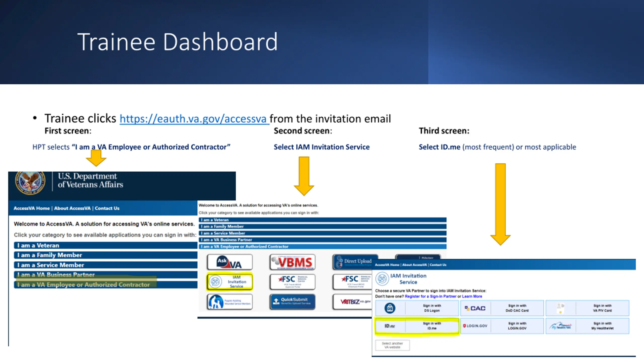The height and width of the screenshot is (362, 644).
Task: Click IAM Invitation Service logo on third screen
Action: 401,279
